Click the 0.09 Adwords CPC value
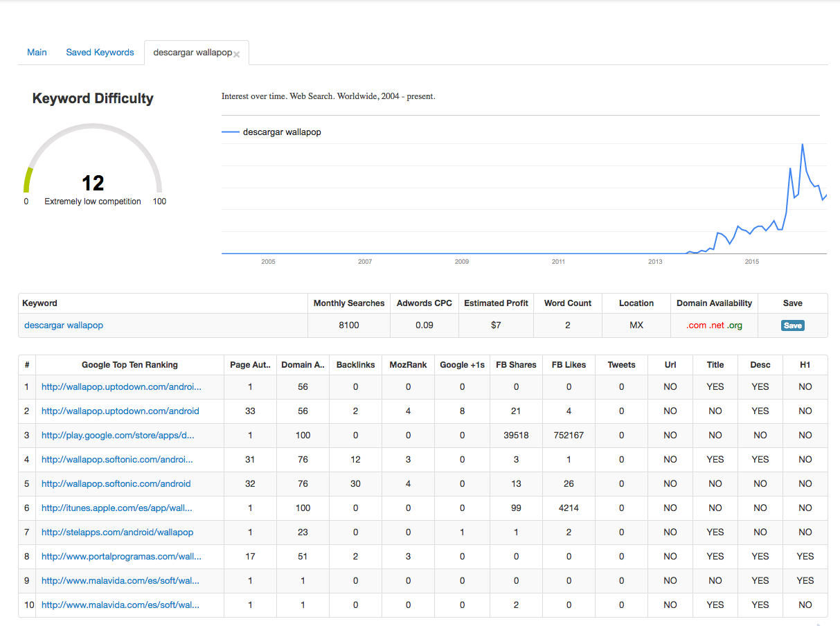 pyautogui.click(x=424, y=325)
